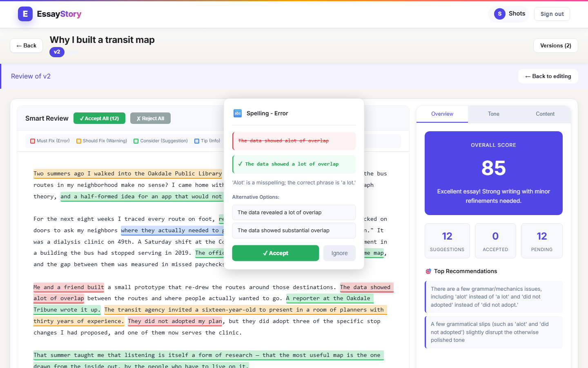
Task: Click the 'Why I built a transit map' title
Action: click(x=102, y=40)
